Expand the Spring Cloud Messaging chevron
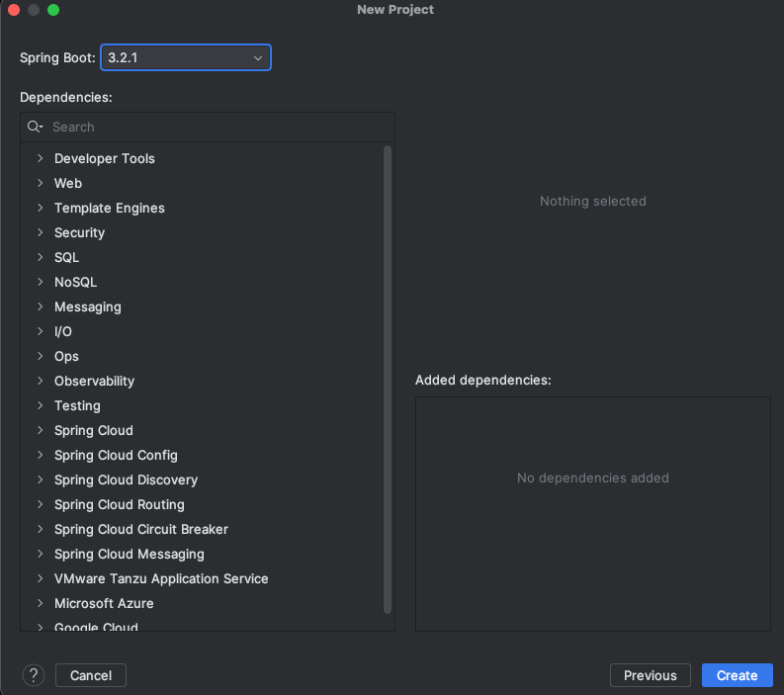Viewport: 784px width, 695px height. click(40, 554)
